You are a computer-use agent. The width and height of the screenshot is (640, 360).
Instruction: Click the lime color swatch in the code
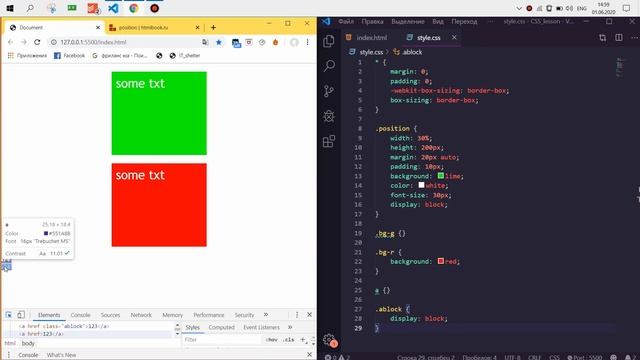coord(441,176)
